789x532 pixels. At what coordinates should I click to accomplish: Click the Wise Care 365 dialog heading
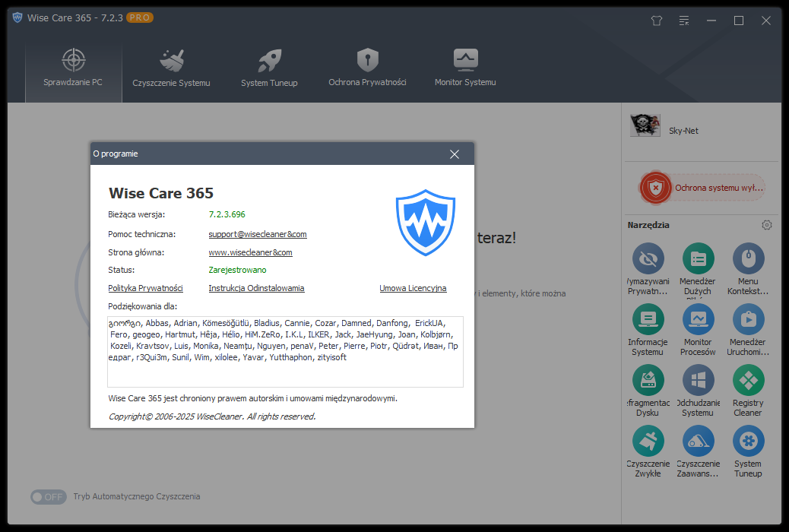click(x=161, y=193)
